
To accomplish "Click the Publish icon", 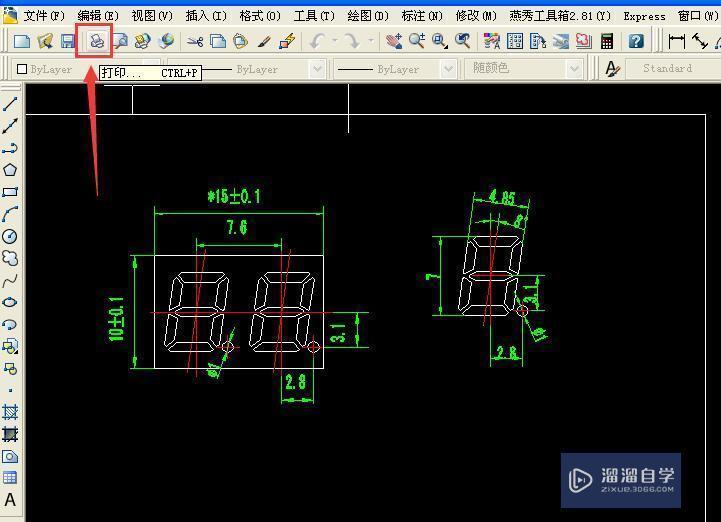I will point(143,41).
